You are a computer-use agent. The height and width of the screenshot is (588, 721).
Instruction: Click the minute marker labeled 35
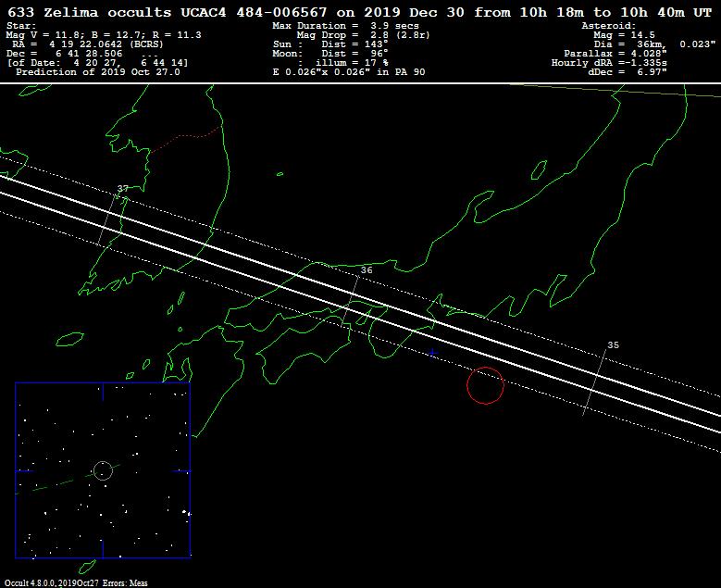(614, 345)
